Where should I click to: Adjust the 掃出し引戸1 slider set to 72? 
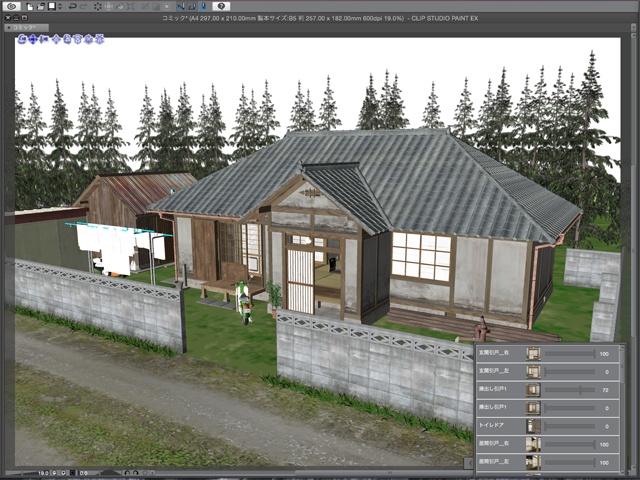pyautogui.click(x=570, y=390)
